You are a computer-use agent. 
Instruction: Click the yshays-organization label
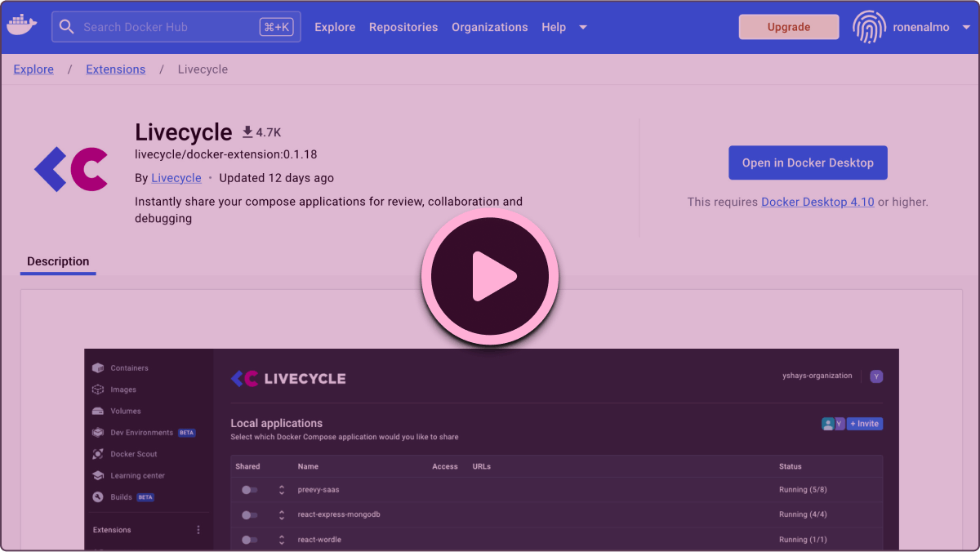coord(817,376)
